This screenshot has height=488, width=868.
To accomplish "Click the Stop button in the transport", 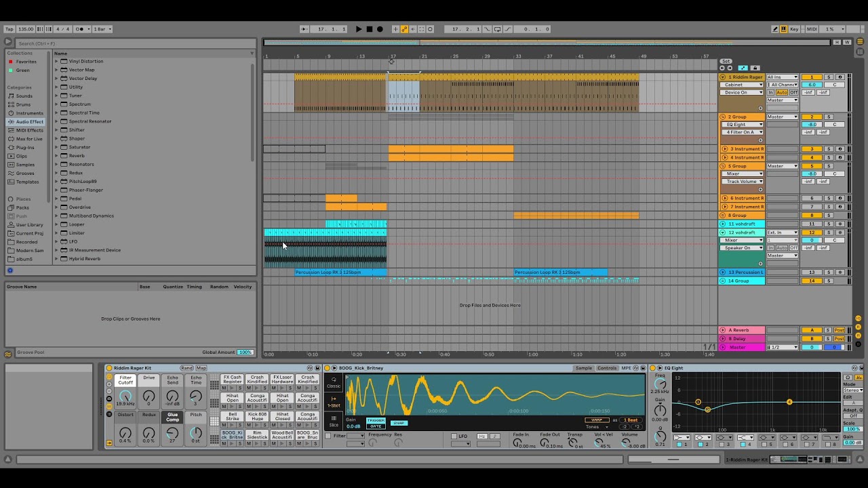I will [369, 29].
